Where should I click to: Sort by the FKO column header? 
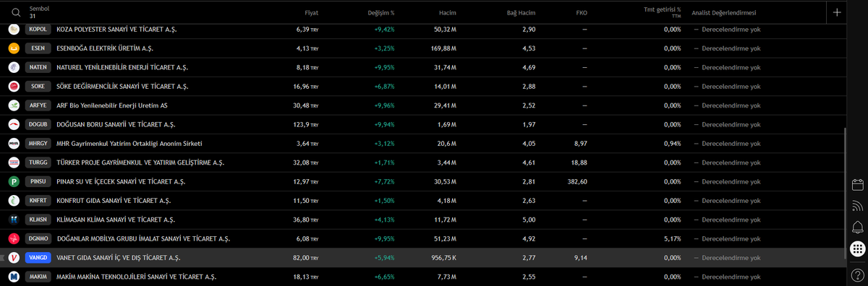click(582, 12)
